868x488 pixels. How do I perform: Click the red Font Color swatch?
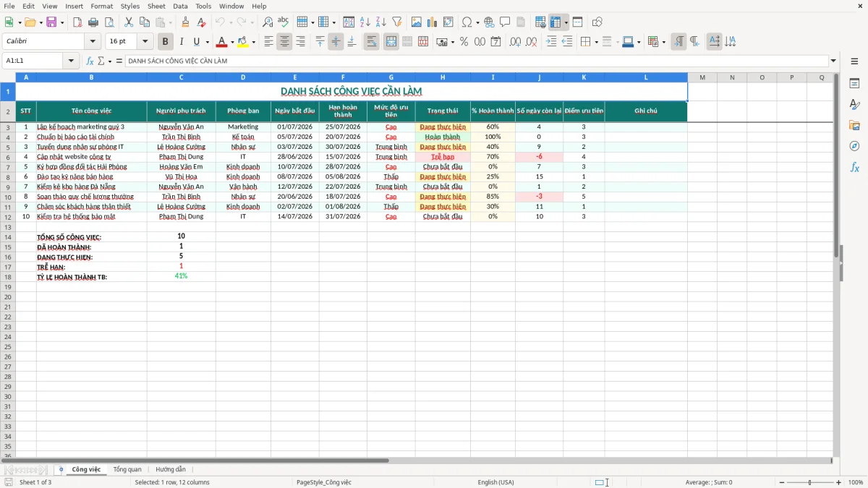click(x=222, y=42)
